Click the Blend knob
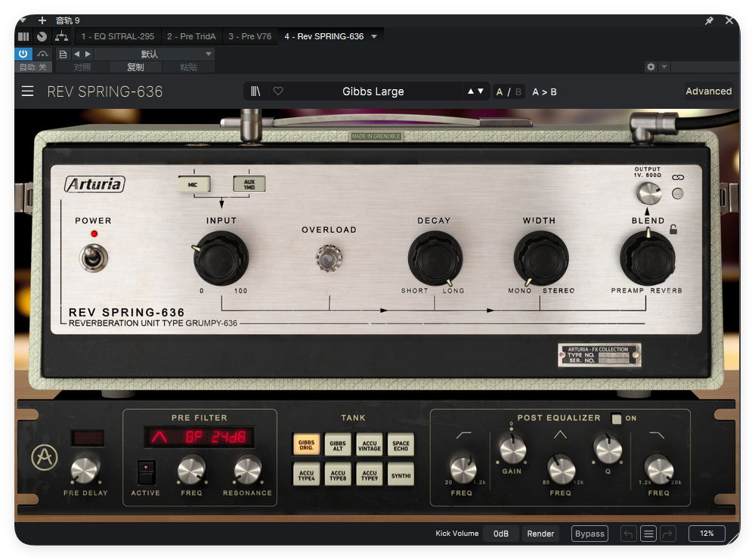Image resolution: width=755 pixels, height=560 pixels. [647, 258]
